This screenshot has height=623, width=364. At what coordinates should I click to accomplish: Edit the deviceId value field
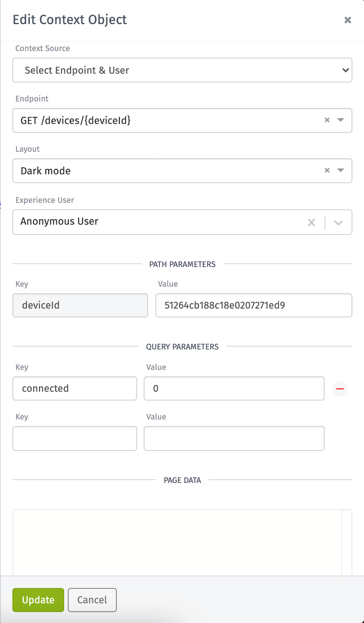click(254, 305)
